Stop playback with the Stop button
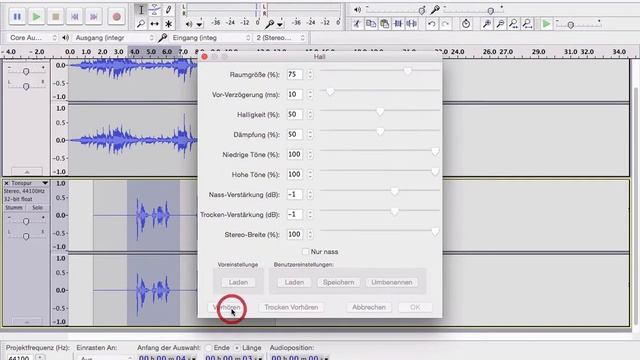This screenshot has width=640, height=360. 56,17
